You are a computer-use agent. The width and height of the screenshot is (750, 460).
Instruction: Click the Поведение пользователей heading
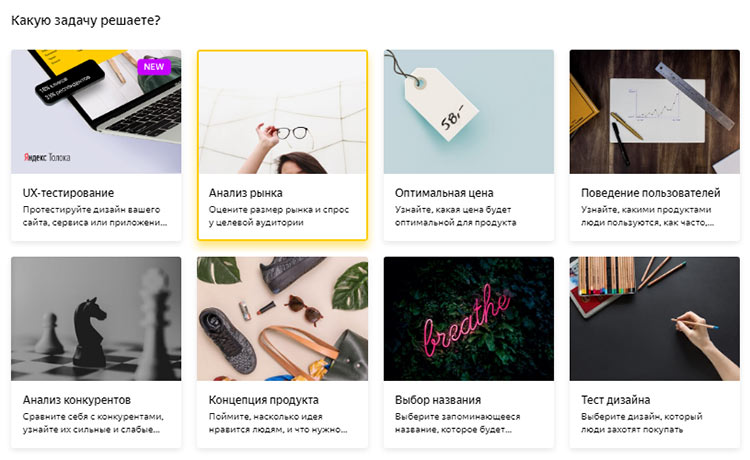(650, 192)
